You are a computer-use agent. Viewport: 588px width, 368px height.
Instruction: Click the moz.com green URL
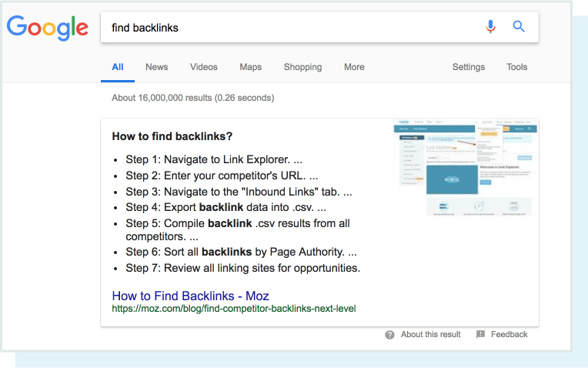233,309
